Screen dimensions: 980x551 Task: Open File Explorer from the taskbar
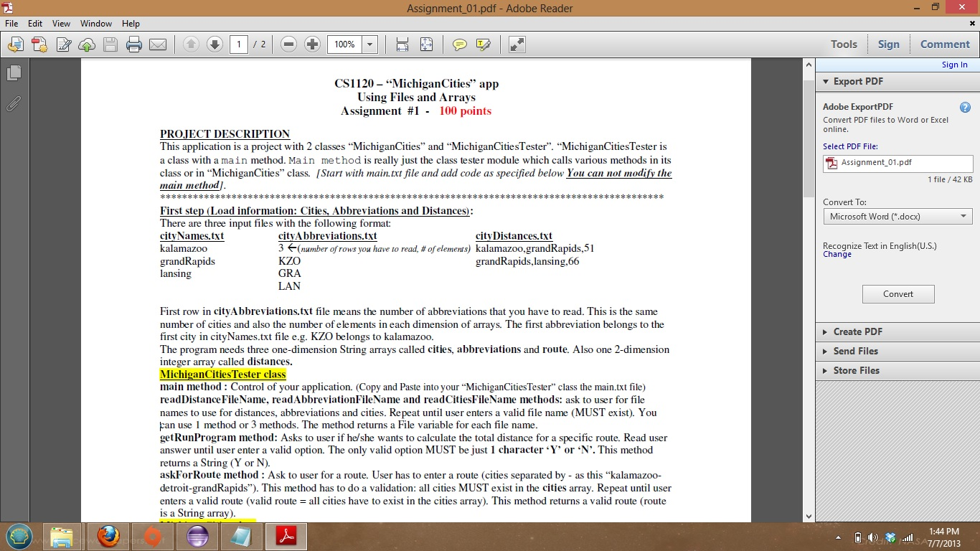[63, 537]
